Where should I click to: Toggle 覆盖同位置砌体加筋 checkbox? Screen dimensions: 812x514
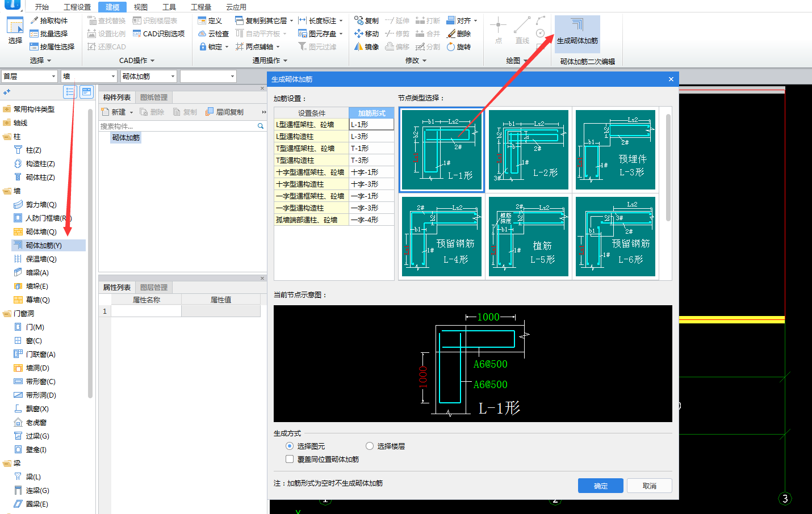click(x=290, y=459)
